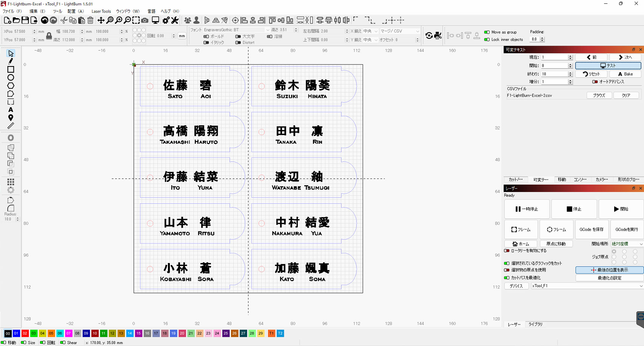The width and height of the screenshot is (644, 346).
Task: Click the Delete trash icon
Action: (90, 20)
